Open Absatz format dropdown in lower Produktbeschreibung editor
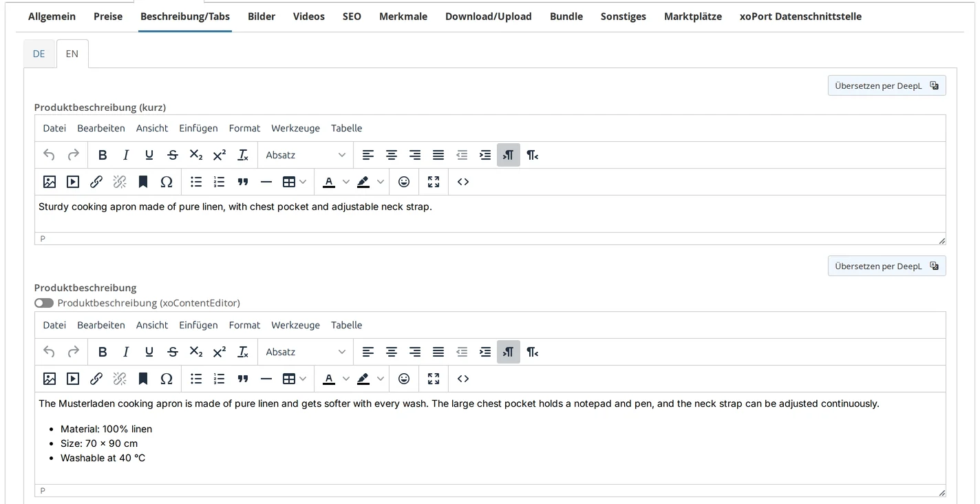 (306, 352)
